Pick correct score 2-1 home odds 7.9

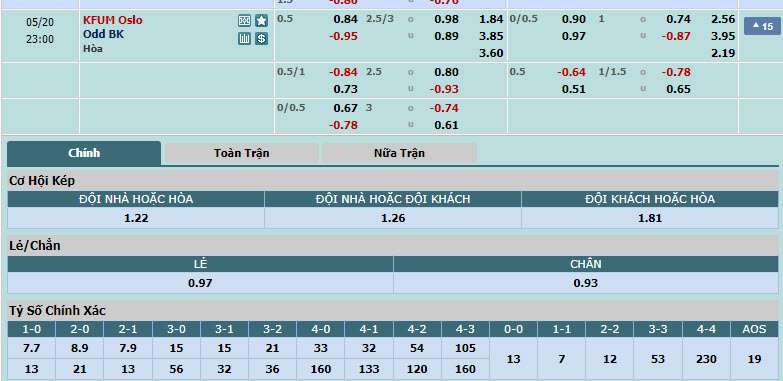128,348
